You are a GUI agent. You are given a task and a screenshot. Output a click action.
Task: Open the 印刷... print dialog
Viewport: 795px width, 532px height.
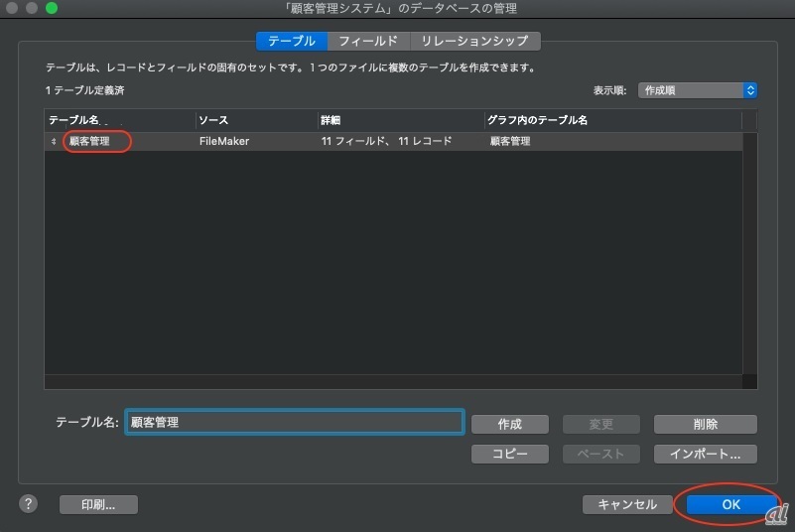98,504
